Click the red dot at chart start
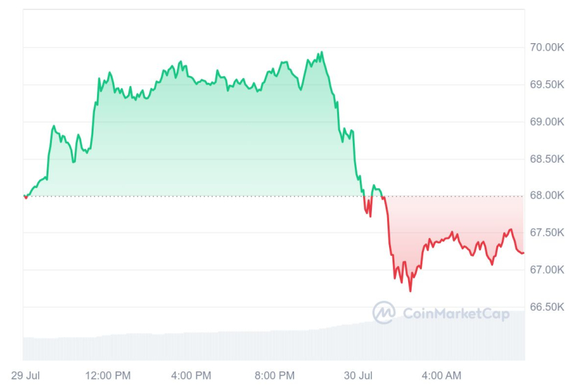The image size is (588, 392). point(25,197)
